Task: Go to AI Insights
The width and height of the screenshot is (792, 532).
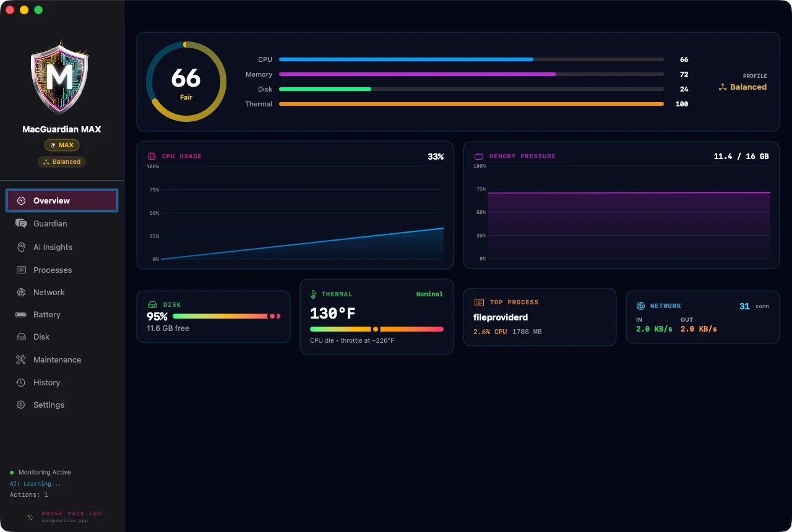Action: 61,247
